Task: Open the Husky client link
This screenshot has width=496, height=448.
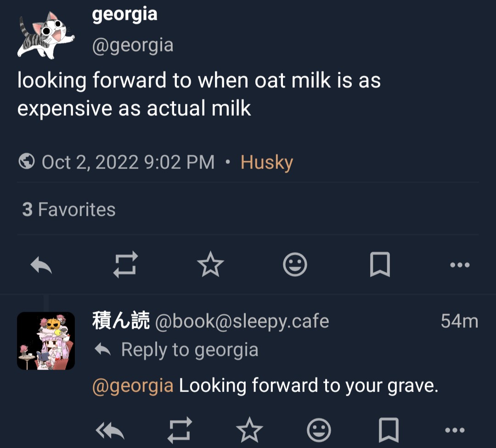Action: (x=267, y=162)
